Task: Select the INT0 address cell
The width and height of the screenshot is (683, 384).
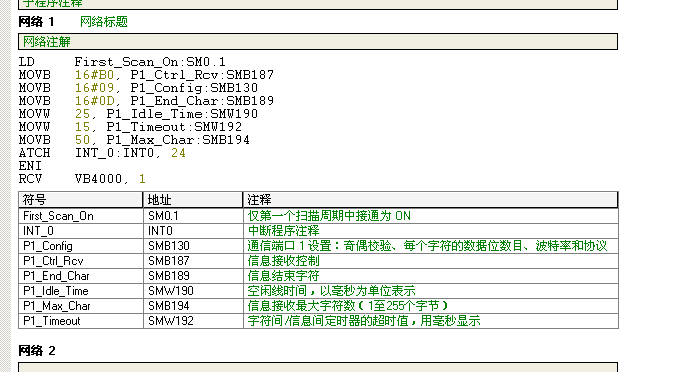Action: [x=193, y=231]
